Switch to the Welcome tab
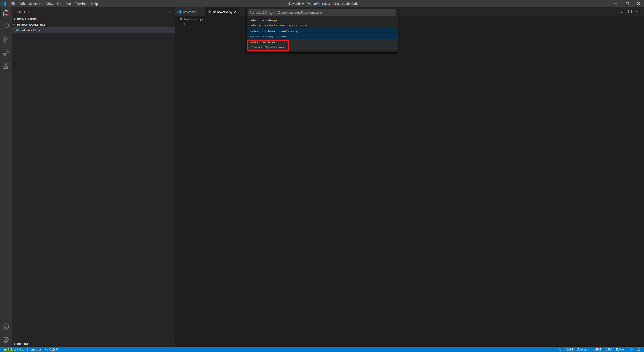 click(189, 12)
